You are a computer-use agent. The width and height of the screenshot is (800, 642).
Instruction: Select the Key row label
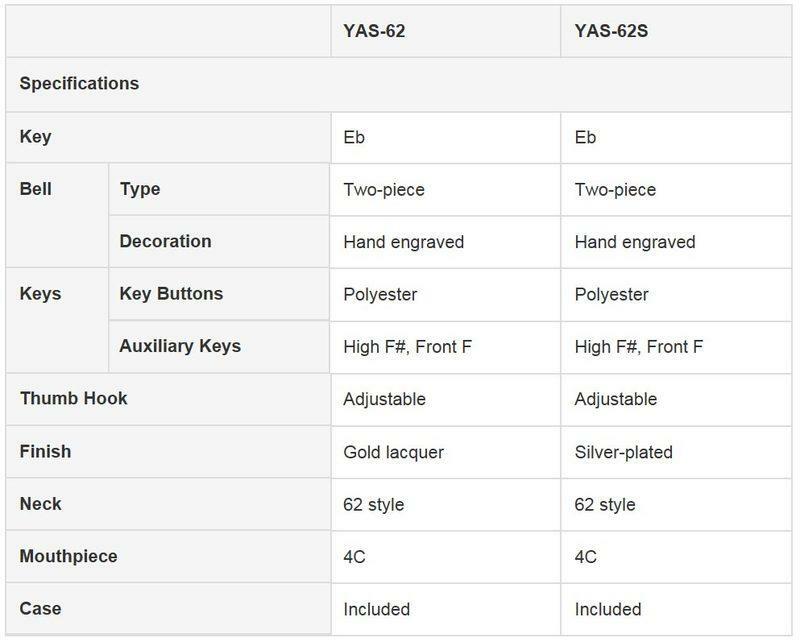point(35,137)
